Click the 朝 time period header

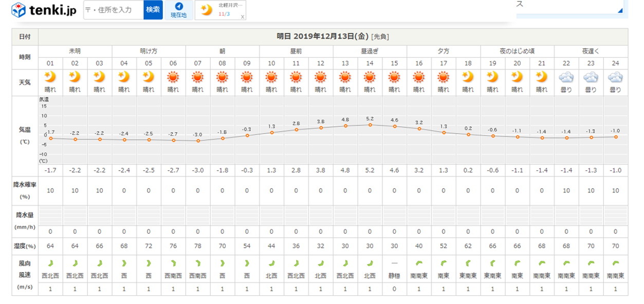(x=222, y=51)
